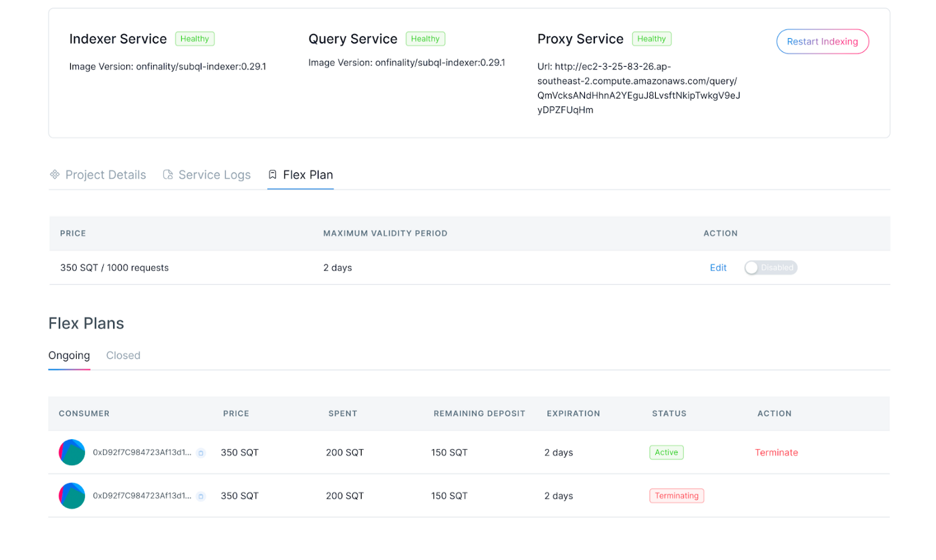Click the Consumer column header
Viewport: 936px width, 560px height.
click(x=84, y=414)
